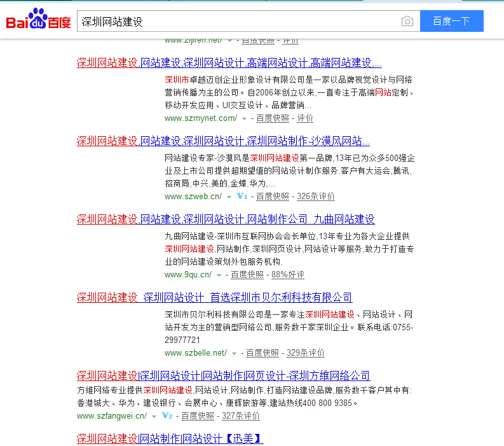Viewport: 504px width, 446px height.
Task: Click the V1 verification badge for szweb.cn
Action: [242, 196]
